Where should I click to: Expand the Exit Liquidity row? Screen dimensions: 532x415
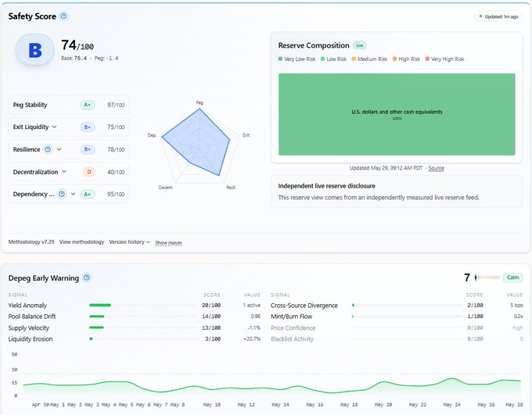[54, 127]
